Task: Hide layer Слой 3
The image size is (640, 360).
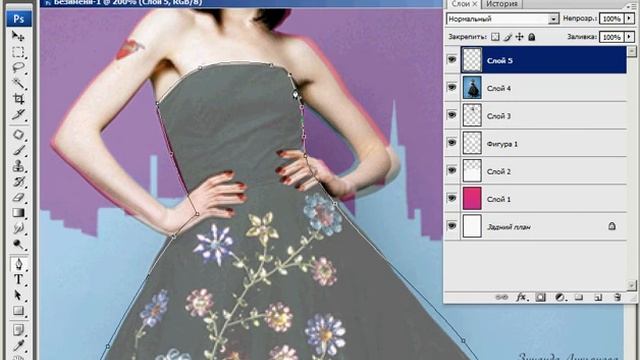Action: click(x=451, y=115)
